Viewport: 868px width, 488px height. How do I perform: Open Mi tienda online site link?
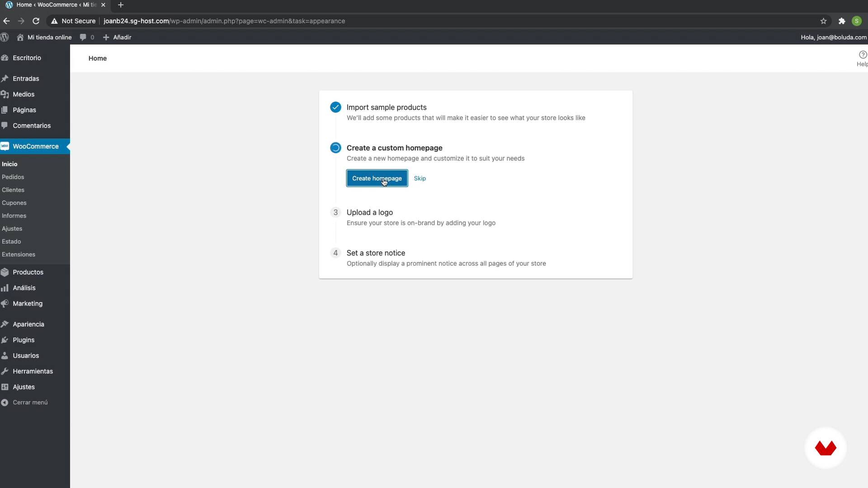click(44, 37)
